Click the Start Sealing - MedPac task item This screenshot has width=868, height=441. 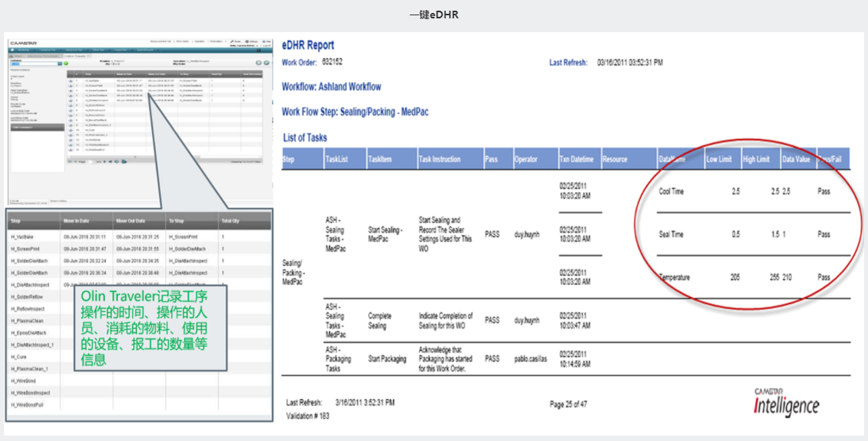tap(385, 235)
